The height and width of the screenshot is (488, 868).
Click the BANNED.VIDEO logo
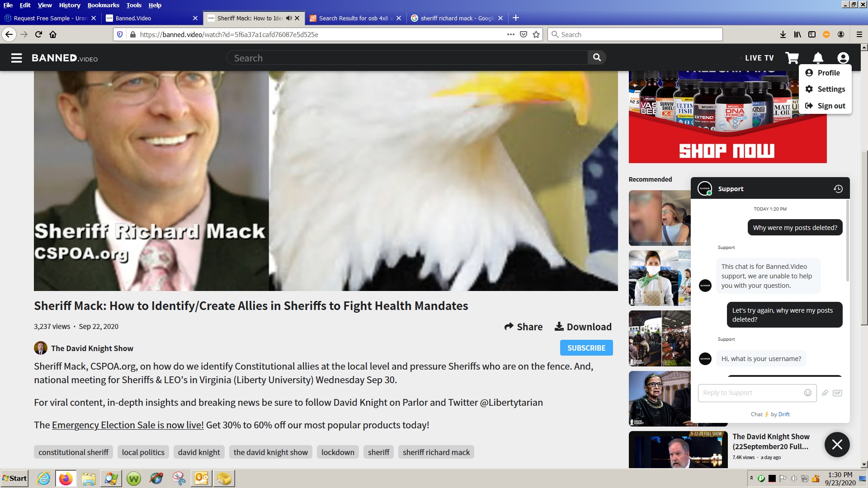tap(65, 58)
